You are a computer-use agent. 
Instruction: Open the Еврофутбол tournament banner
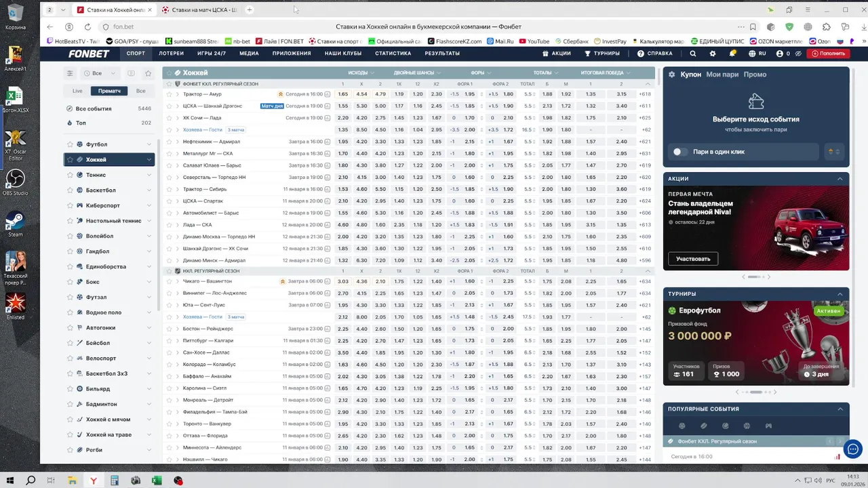[x=756, y=342]
